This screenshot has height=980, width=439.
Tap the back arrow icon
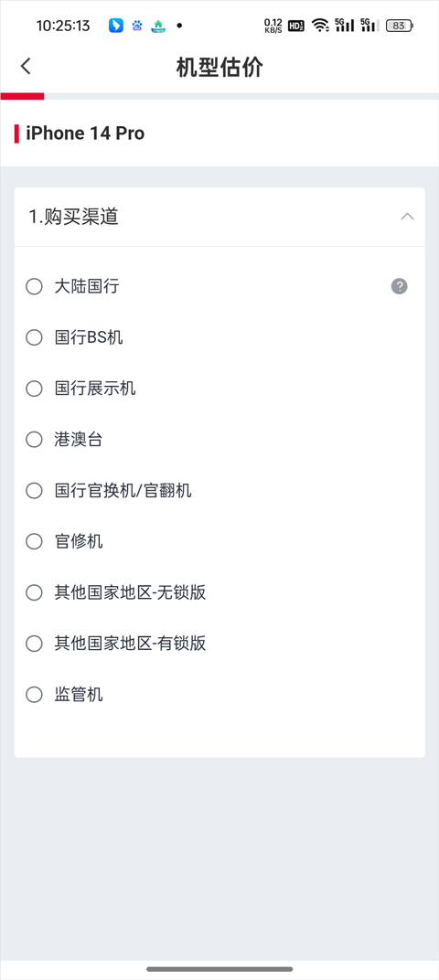point(26,66)
